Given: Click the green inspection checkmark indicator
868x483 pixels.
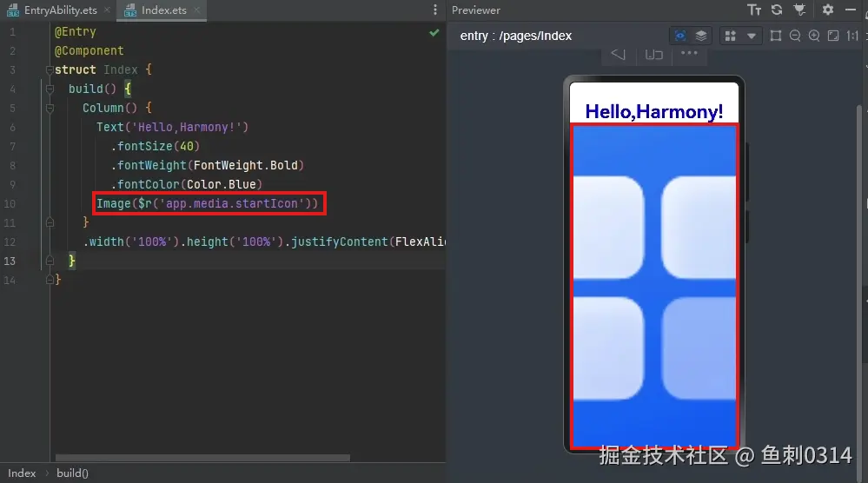Looking at the screenshot, I should click(x=434, y=33).
